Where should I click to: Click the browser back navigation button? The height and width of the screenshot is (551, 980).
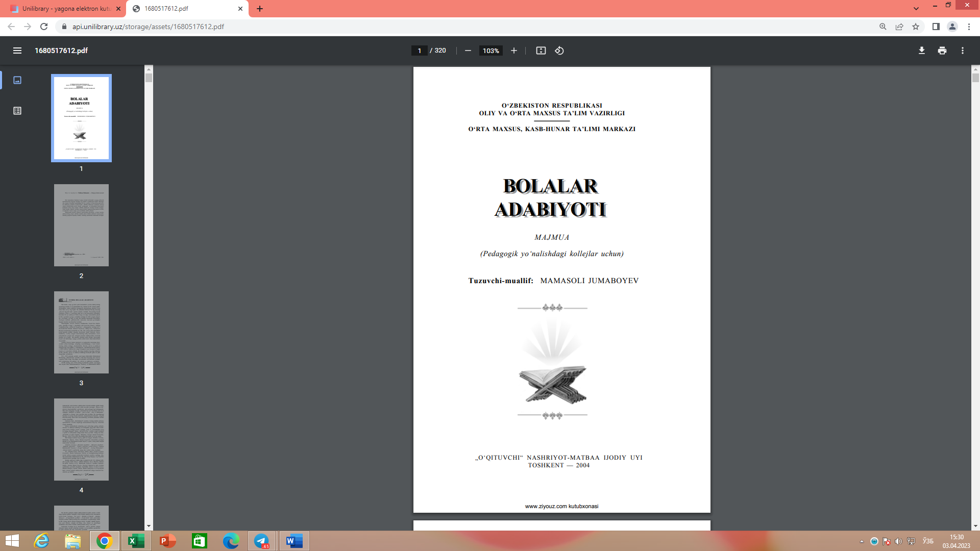click(11, 27)
